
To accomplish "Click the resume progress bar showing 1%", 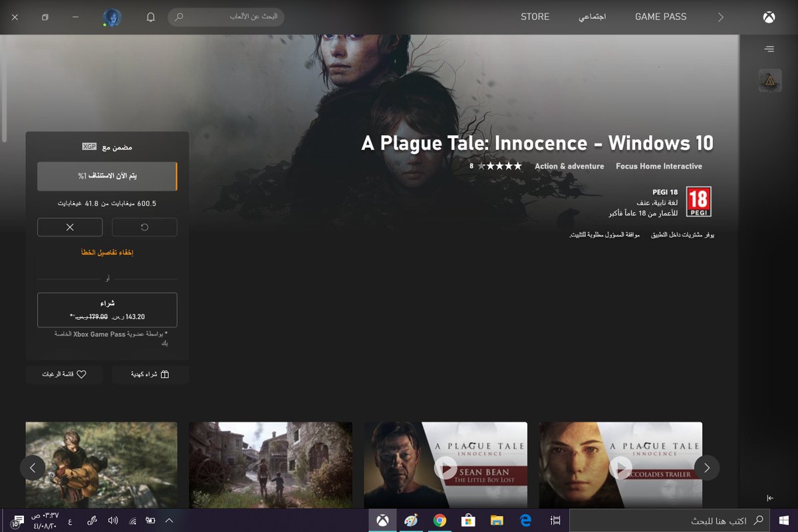I will click(107, 176).
